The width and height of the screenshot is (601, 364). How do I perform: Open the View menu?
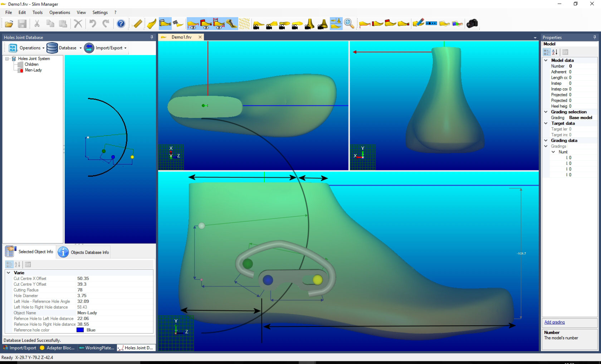[81, 13]
